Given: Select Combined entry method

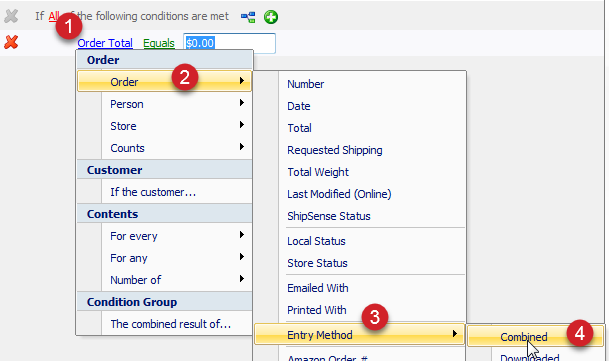Looking at the screenshot, I should (536, 336).
